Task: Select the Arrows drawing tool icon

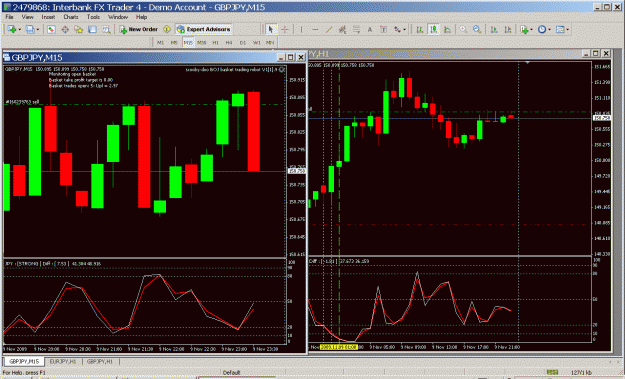Action: pyautogui.click(x=397, y=29)
